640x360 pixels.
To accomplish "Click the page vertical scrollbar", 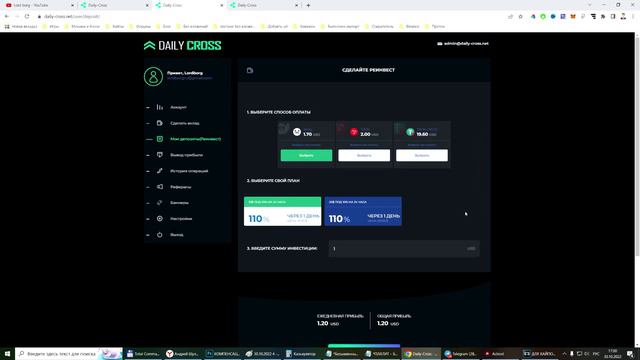I will tap(637, 147).
